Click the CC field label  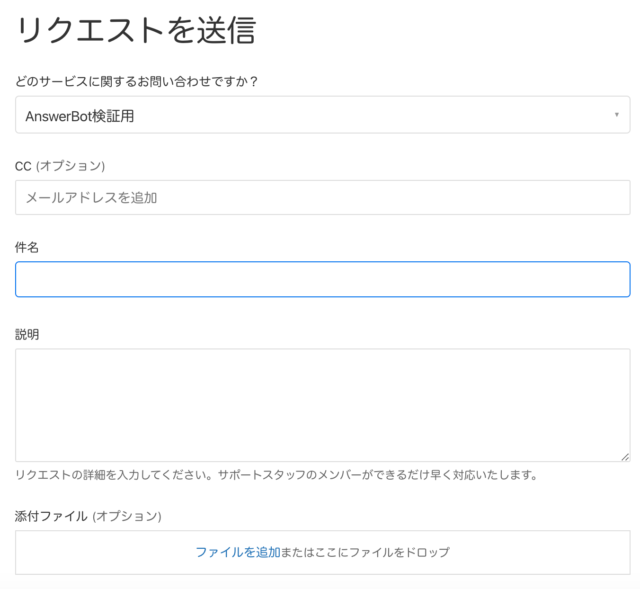coord(60,166)
